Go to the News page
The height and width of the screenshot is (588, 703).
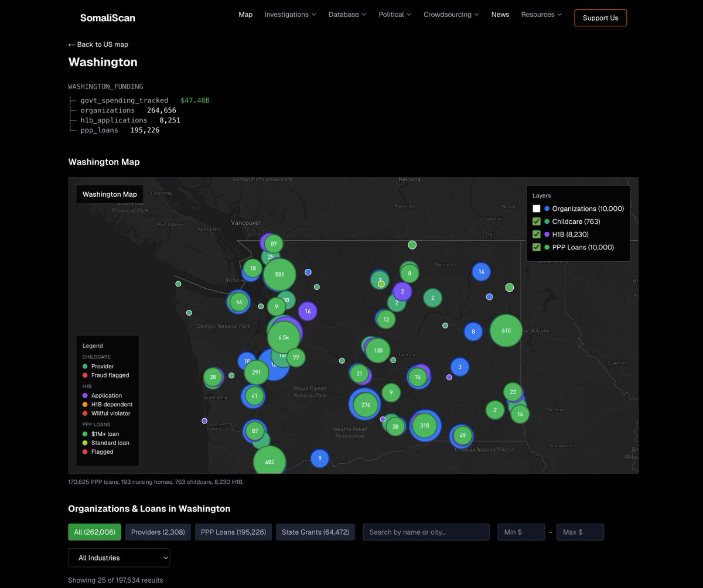pyautogui.click(x=500, y=15)
